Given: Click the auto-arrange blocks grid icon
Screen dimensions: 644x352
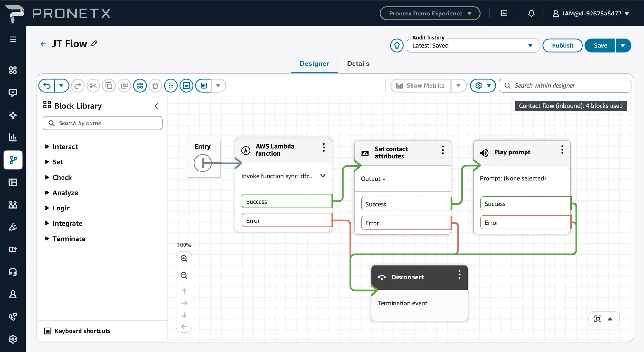Looking at the screenshot, I should click(x=140, y=86).
